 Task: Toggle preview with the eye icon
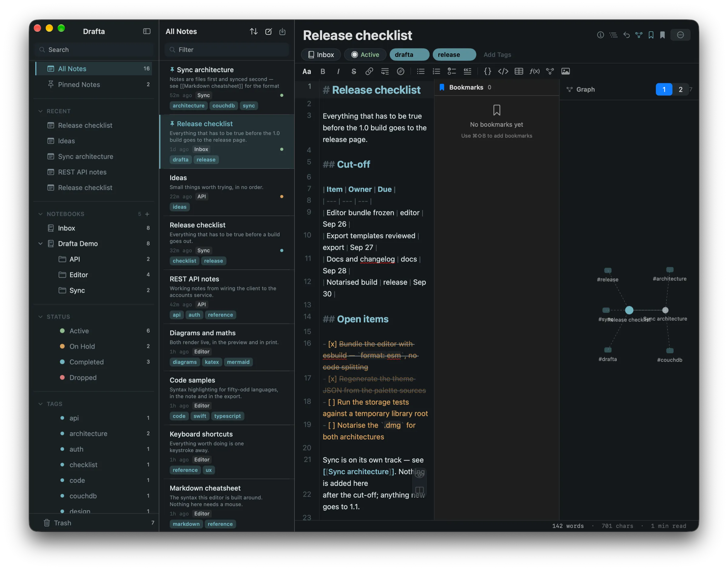[x=419, y=474]
